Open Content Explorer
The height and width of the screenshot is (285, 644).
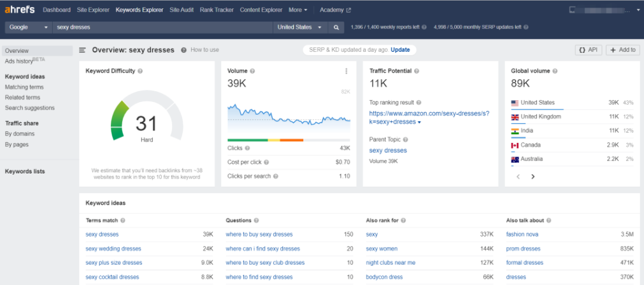pos(261,10)
